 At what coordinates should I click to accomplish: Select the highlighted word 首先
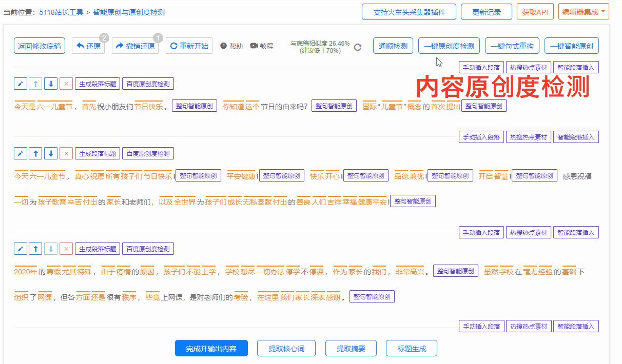(x=89, y=107)
